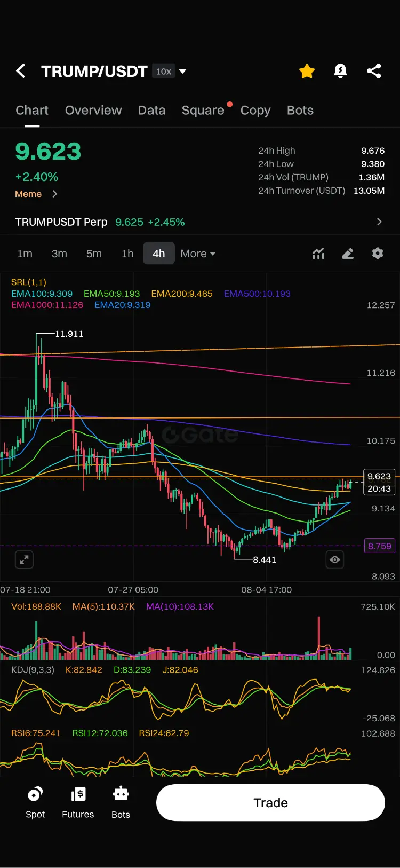Screen dimensions: 400x868
Task: Open price alert bell icon
Action: coord(340,71)
